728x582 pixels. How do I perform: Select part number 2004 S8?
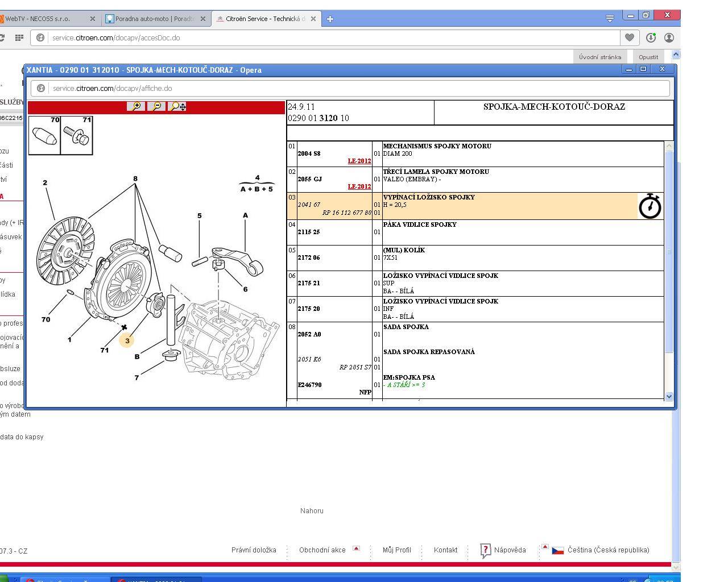pyautogui.click(x=309, y=153)
